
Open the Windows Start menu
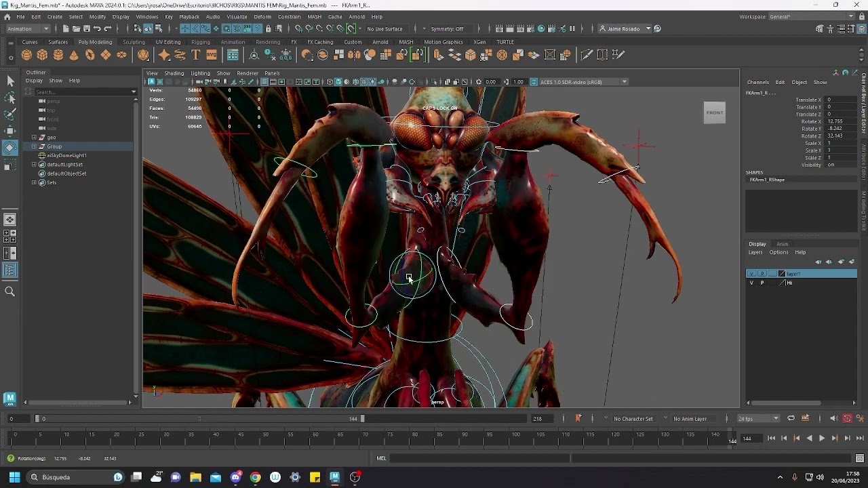tap(14, 477)
